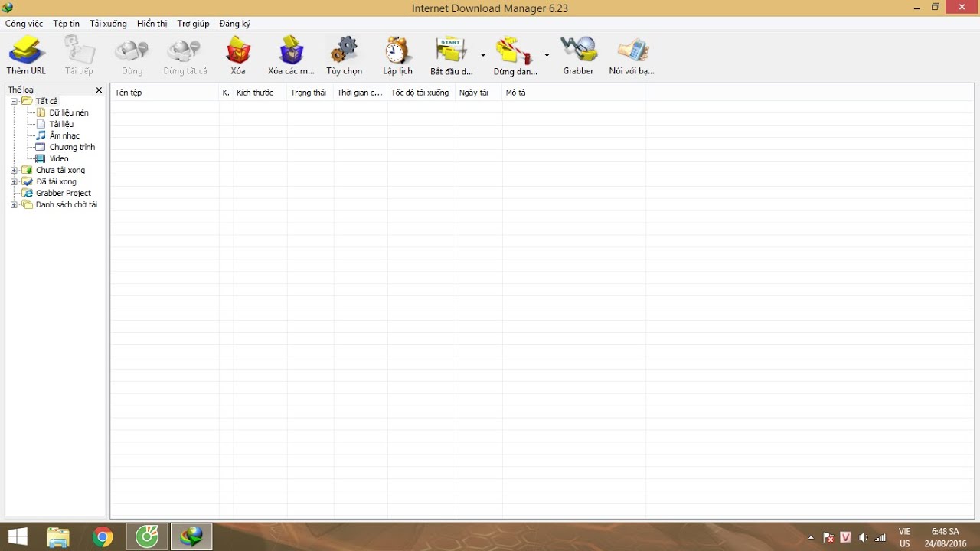Close the Thể loại categories panel
Image resolution: width=980 pixels, height=551 pixels.
(x=99, y=90)
